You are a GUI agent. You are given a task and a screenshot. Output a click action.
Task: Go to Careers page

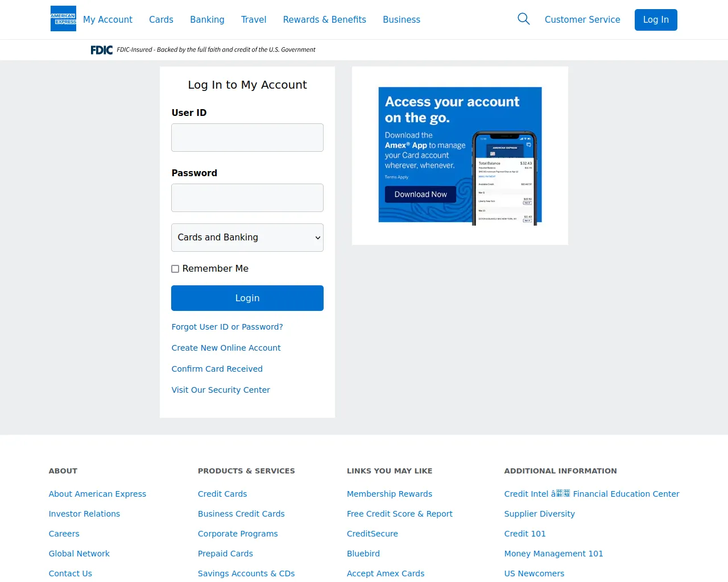pyautogui.click(x=64, y=534)
